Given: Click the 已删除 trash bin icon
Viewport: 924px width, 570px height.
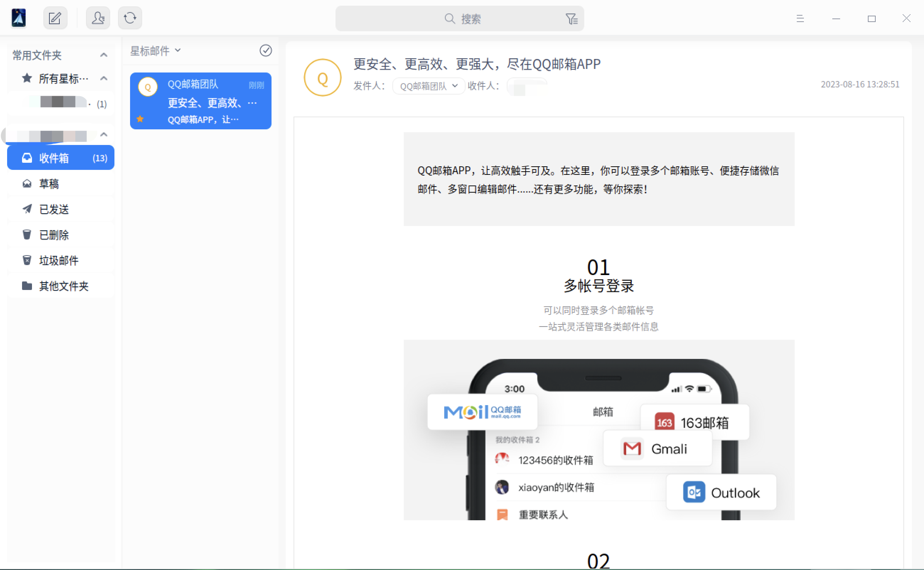Looking at the screenshot, I should coord(27,235).
